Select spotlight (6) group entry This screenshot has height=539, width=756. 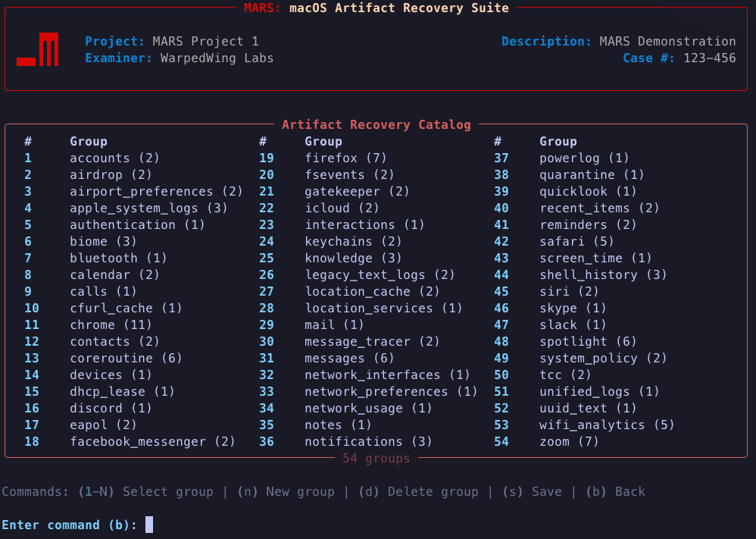pyautogui.click(x=589, y=342)
